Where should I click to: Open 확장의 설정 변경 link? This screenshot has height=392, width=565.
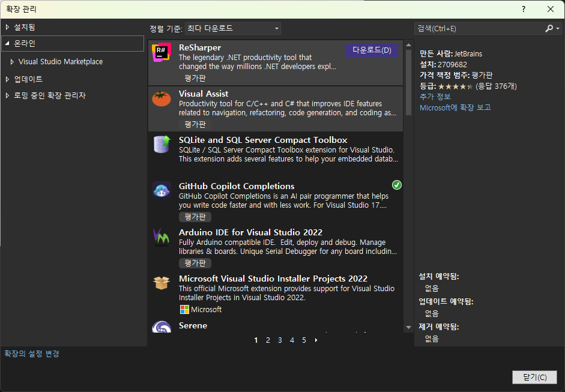(x=32, y=354)
